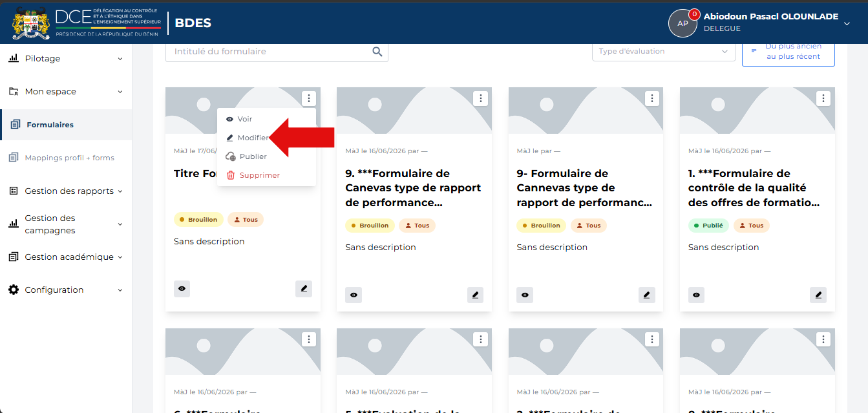Open three-dot menu on Canevas type card
Image resolution: width=868 pixels, height=413 pixels.
pos(480,98)
